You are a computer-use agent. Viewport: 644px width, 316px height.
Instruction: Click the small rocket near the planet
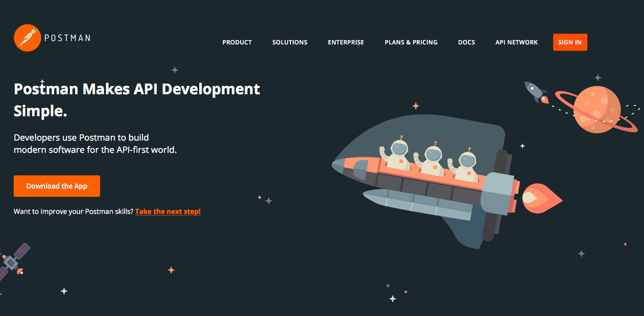coord(536,93)
